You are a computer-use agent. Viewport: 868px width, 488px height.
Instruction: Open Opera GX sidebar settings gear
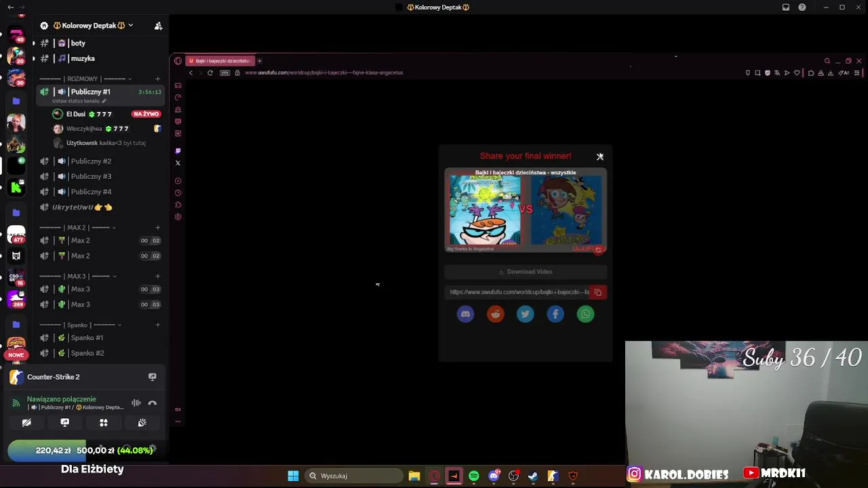click(x=178, y=217)
